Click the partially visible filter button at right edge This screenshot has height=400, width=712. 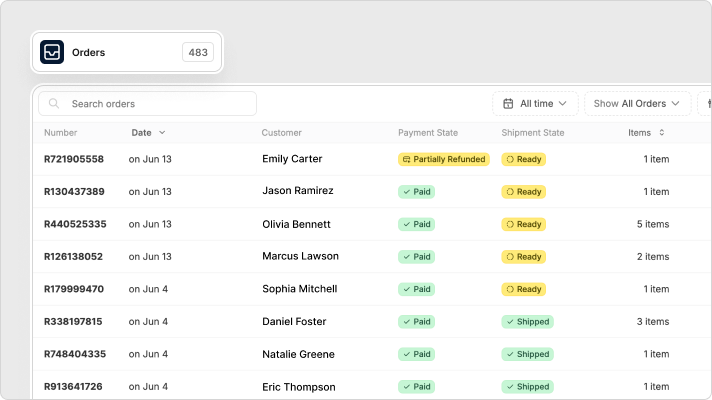[705, 104]
